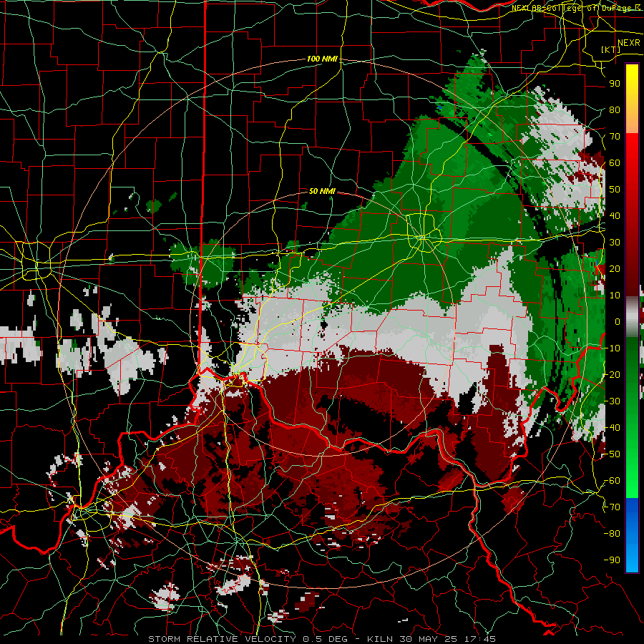Click the "40" value on the velocity scale
This screenshot has height=644, width=644.
point(615,216)
